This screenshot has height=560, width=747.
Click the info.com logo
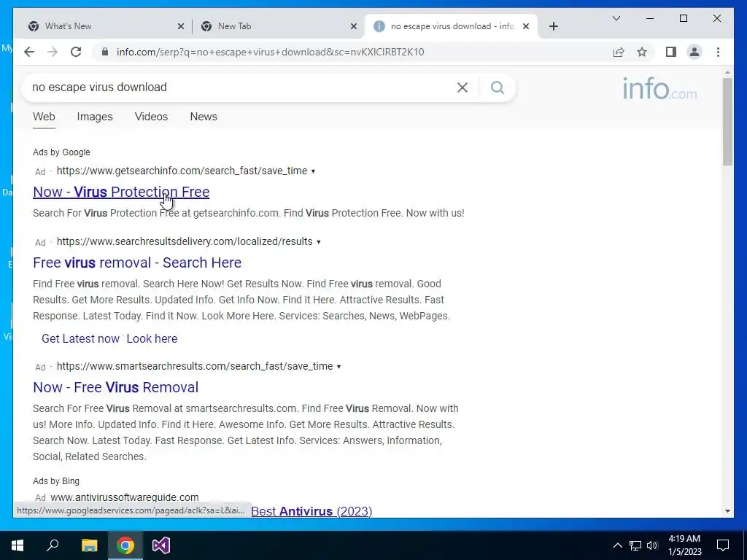pyautogui.click(x=659, y=89)
